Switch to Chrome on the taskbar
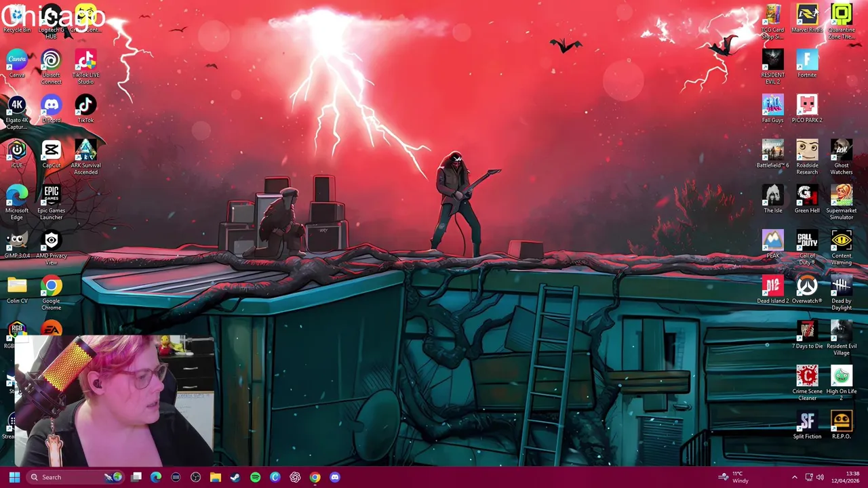The image size is (868, 488). [315, 477]
